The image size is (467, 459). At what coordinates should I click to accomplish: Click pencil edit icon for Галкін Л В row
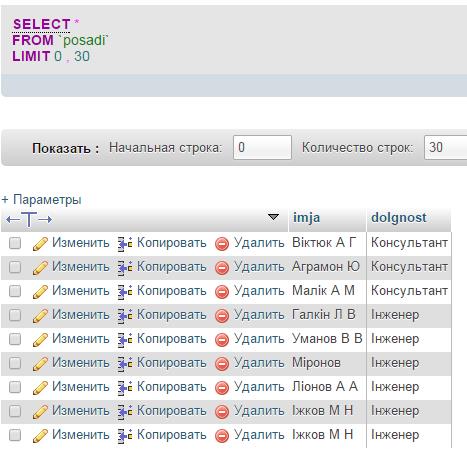(x=40, y=316)
